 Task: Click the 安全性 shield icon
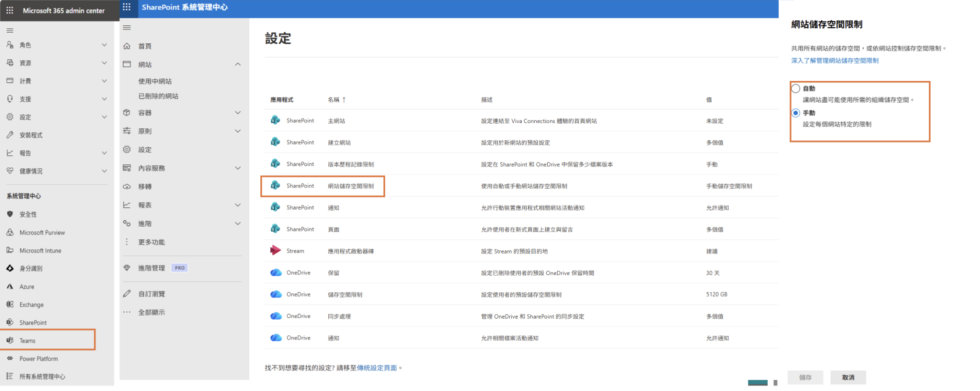(x=9, y=214)
